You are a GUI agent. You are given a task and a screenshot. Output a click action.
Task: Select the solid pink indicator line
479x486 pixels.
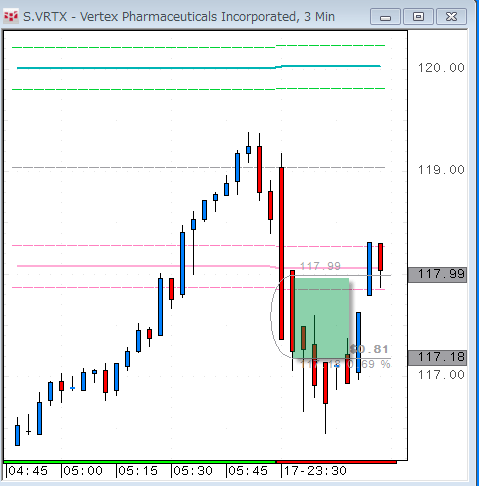(x=198, y=266)
